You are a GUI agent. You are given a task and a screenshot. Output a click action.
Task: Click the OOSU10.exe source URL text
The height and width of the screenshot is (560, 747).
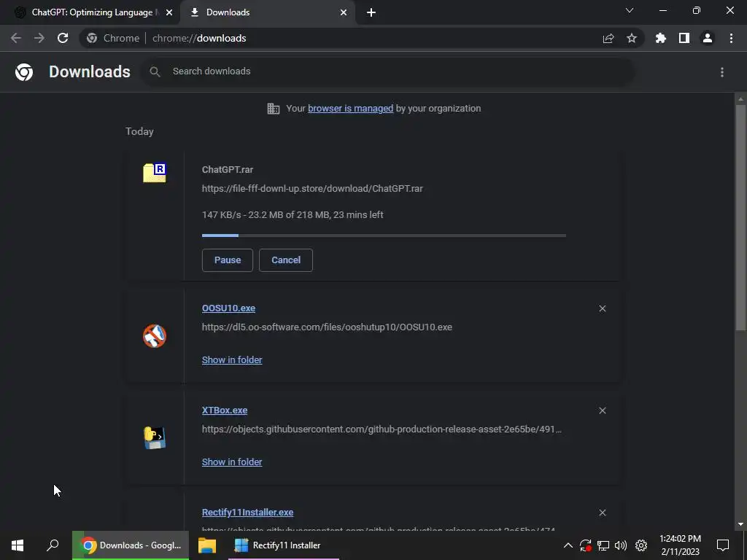click(327, 327)
